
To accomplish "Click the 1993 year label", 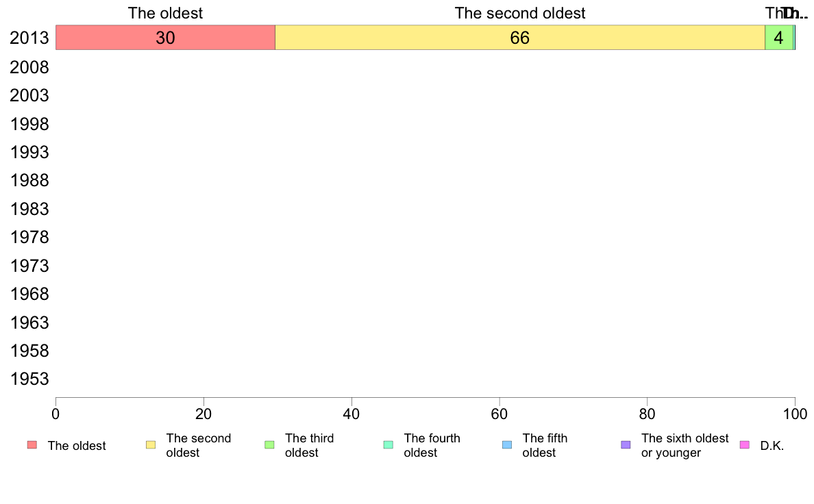I will (29, 153).
